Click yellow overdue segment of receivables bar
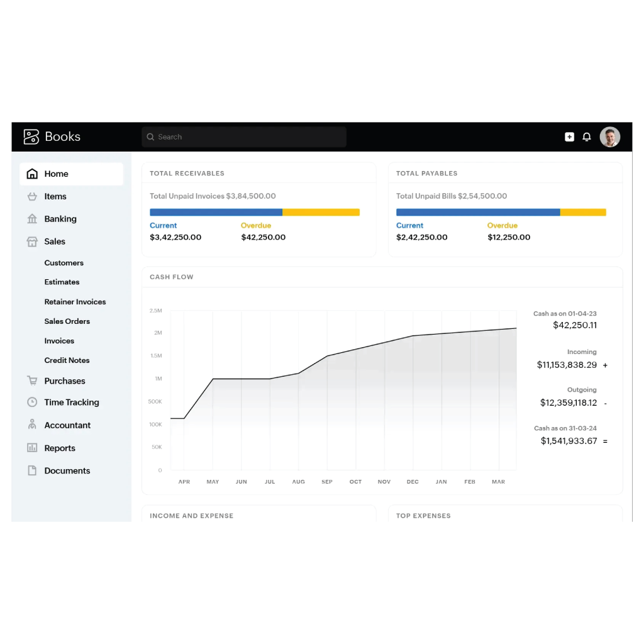Screen dimensions: 644x644 (321, 213)
